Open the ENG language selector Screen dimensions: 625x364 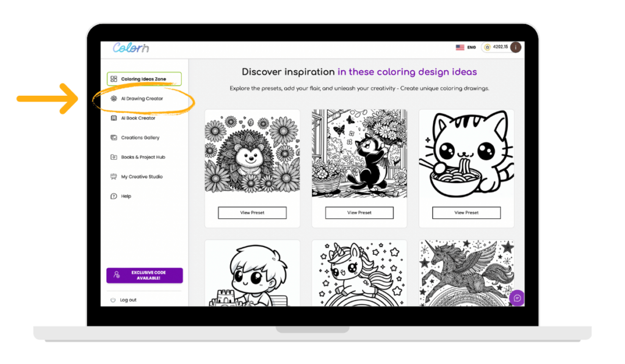click(466, 48)
